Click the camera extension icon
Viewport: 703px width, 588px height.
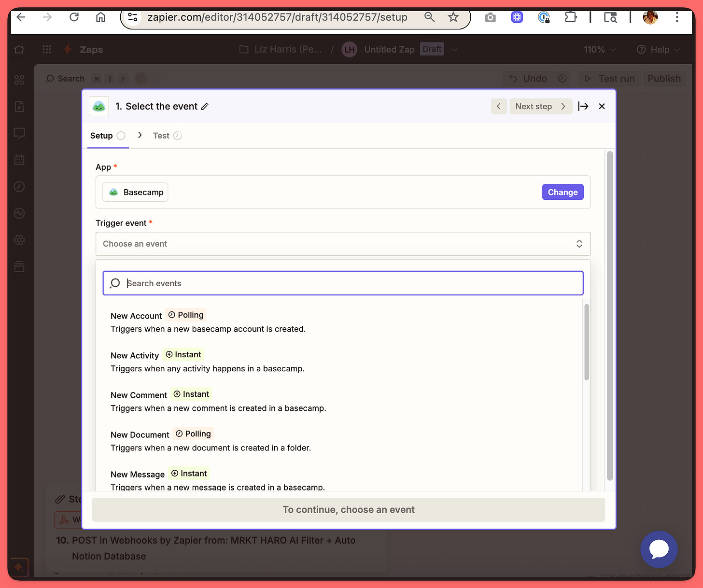491,17
